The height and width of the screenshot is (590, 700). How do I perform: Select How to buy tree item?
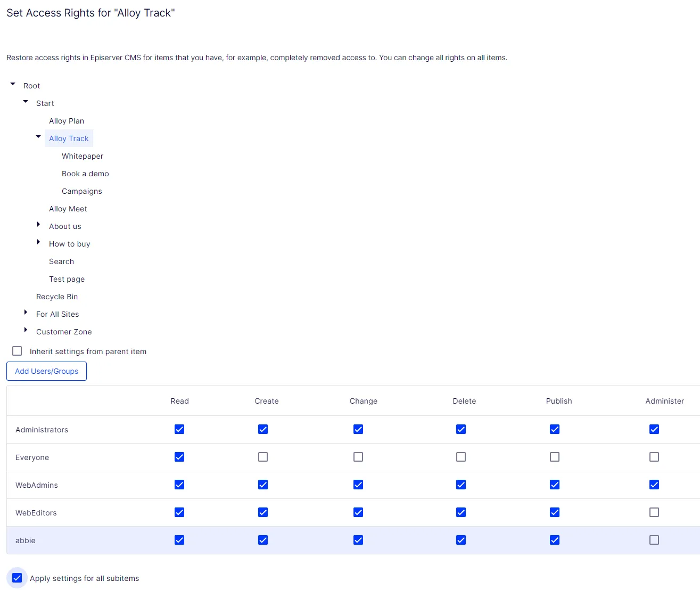(x=70, y=244)
